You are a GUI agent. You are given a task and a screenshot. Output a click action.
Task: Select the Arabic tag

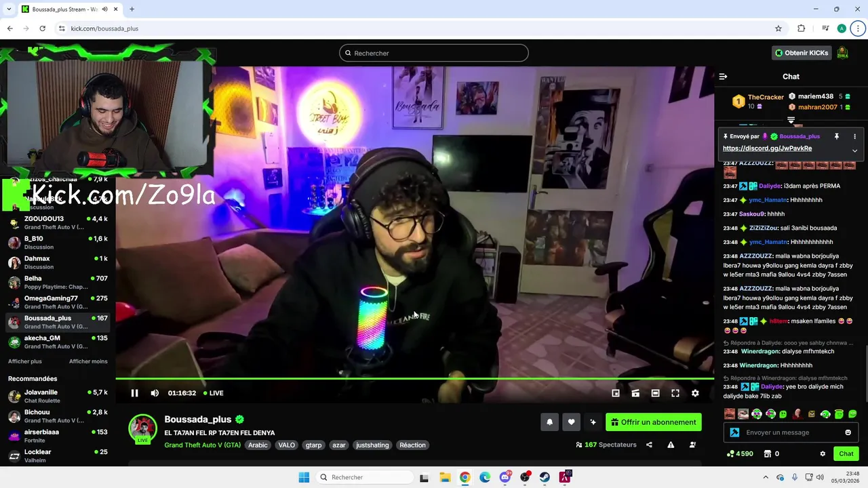tap(258, 445)
